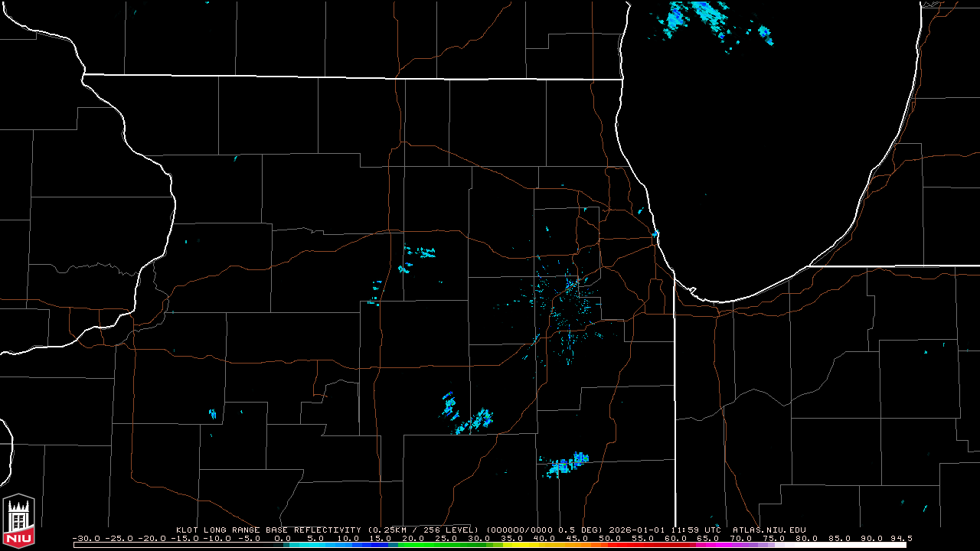Click the '-30.0' color scale label
The width and height of the screenshot is (980, 551).
click(x=87, y=538)
